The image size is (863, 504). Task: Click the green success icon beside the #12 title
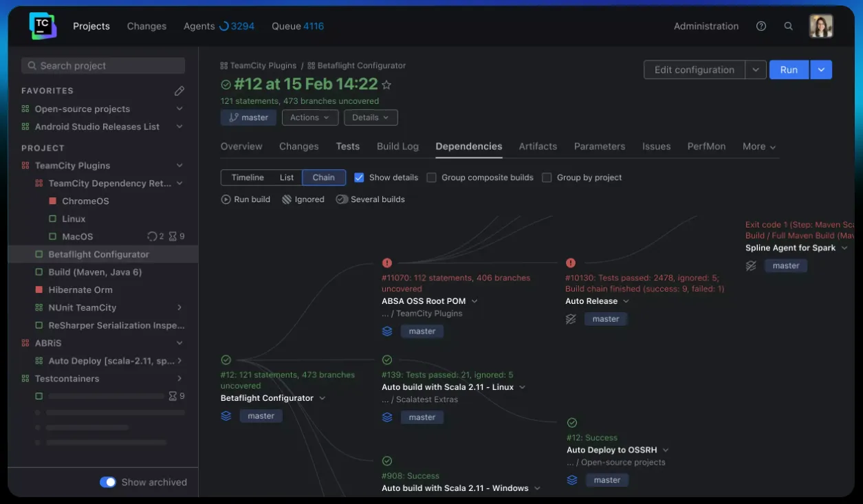coord(226,85)
